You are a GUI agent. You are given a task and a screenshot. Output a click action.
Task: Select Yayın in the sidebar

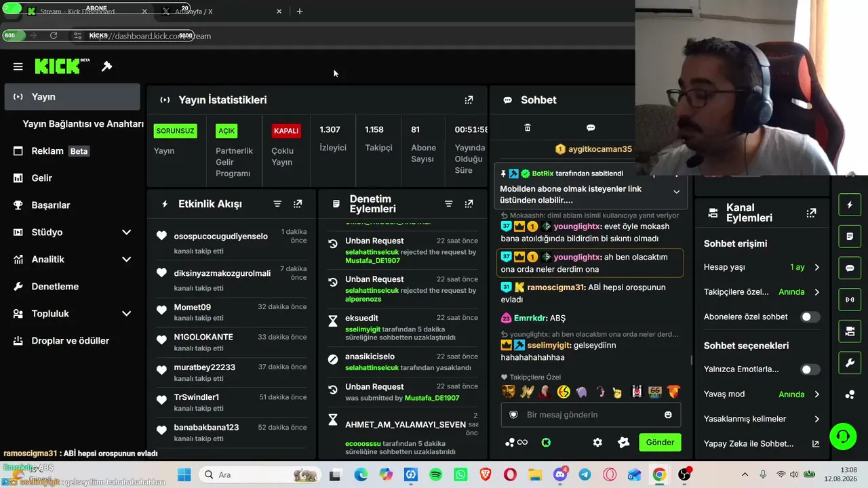(x=72, y=97)
